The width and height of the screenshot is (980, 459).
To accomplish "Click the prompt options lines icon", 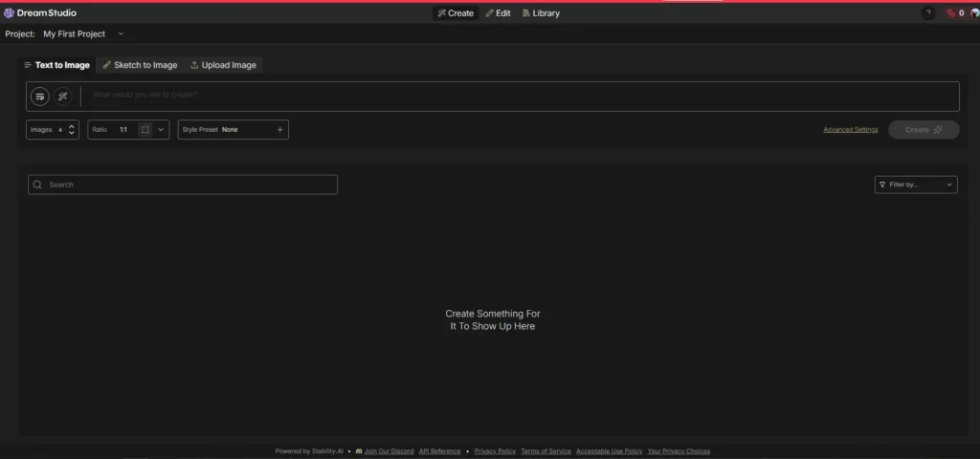I will coord(40,97).
